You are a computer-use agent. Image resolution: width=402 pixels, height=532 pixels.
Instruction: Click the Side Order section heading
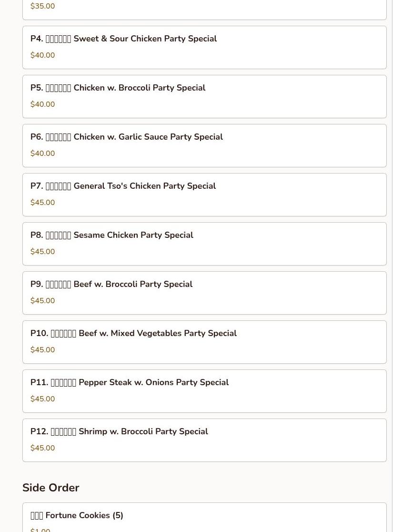(51, 488)
